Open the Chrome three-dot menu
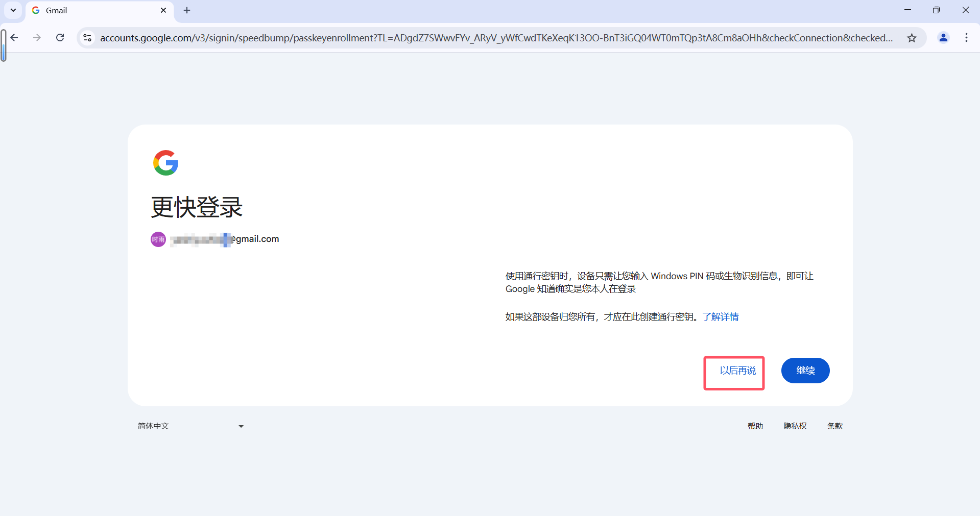Image resolution: width=980 pixels, height=516 pixels. coord(966,38)
